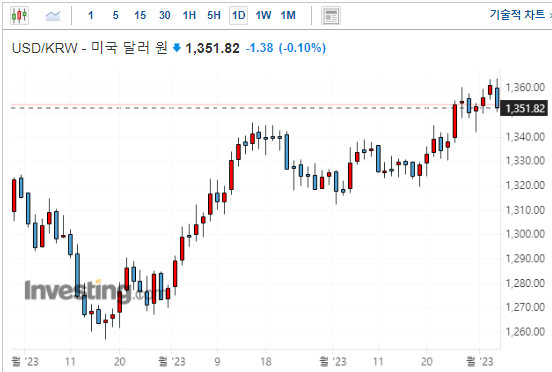Click the (-0.10%) percent change
This screenshot has width=552, height=372.
(302, 48)
